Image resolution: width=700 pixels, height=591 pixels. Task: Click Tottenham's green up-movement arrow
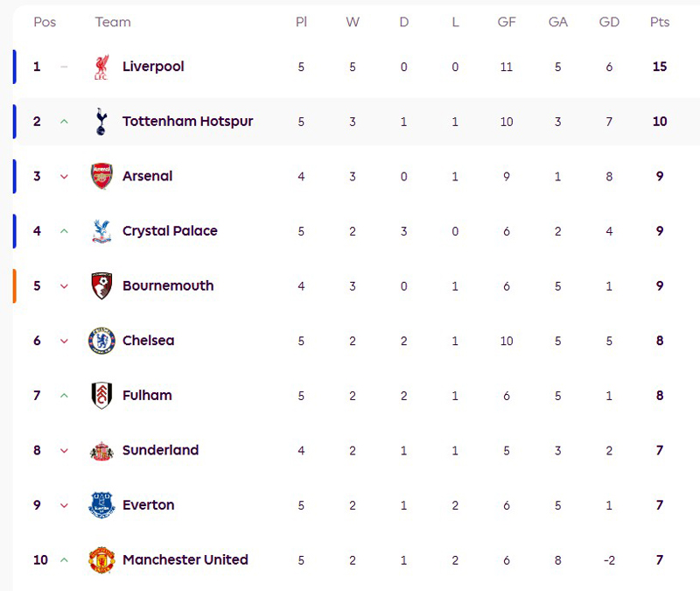(64, 122)
